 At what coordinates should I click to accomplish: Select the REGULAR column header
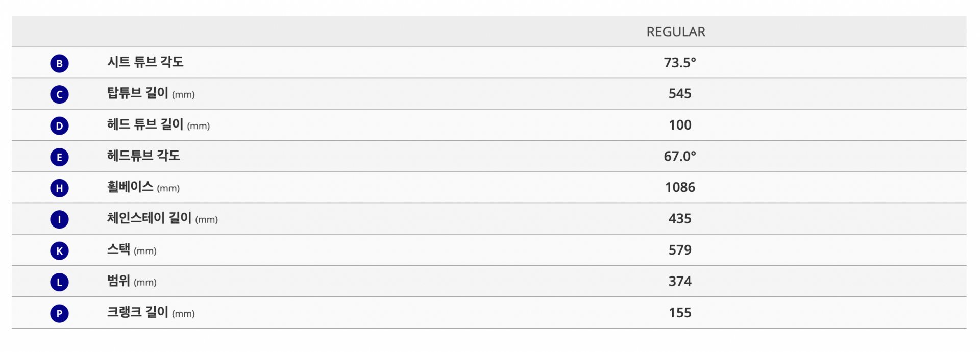(x=676, y=32)
